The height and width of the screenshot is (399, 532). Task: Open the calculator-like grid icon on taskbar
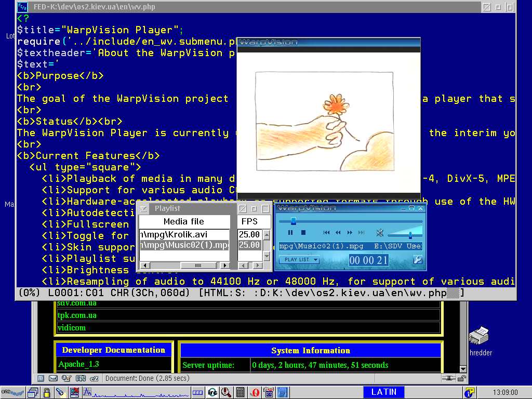coord(240,393)
